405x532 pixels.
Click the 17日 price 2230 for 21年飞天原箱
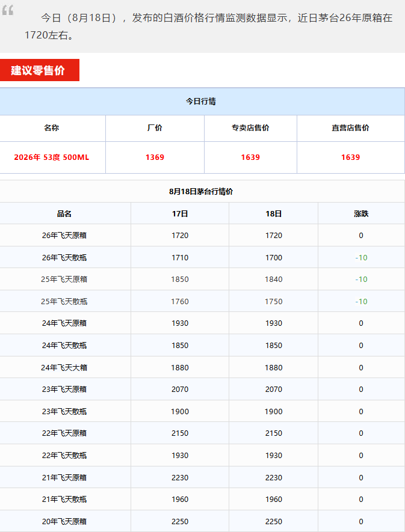180,478
